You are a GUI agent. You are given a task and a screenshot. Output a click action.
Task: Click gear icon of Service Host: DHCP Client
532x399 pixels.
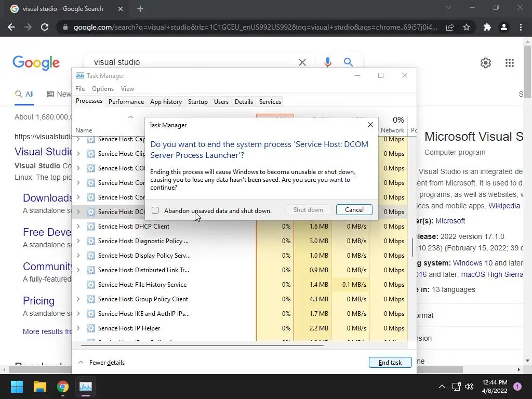[90, 227]
